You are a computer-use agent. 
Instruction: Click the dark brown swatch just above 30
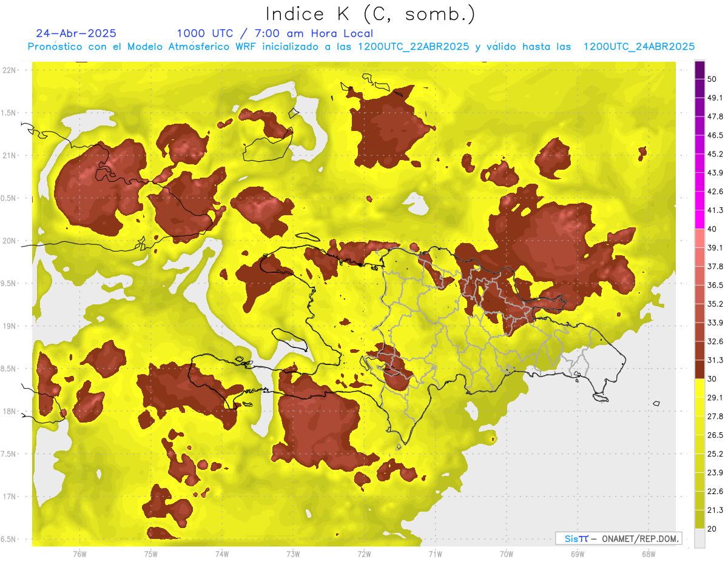click(700, 369)
